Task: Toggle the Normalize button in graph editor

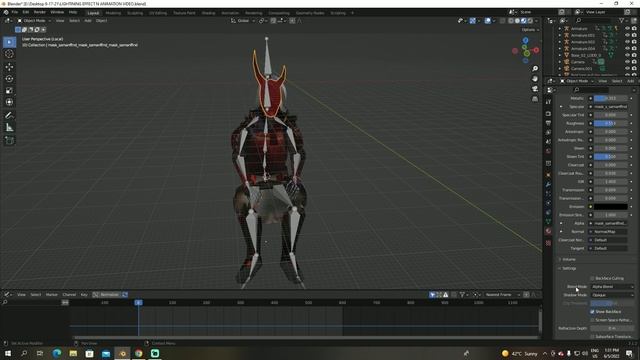Action: click(107, 294)
